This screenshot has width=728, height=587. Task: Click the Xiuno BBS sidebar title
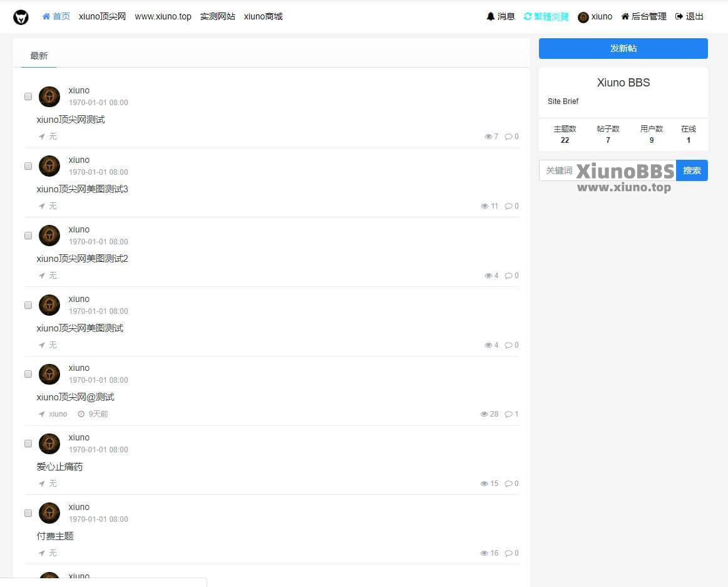623,83
